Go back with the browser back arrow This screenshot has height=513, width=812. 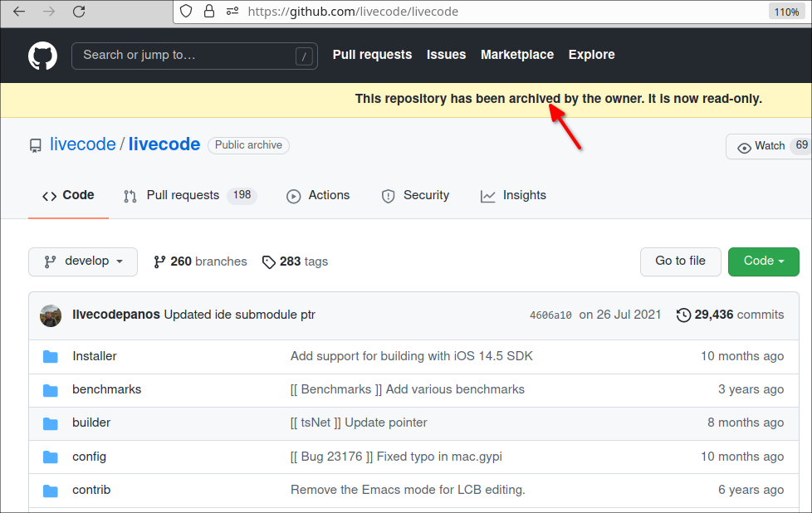[x=19, y=12]
